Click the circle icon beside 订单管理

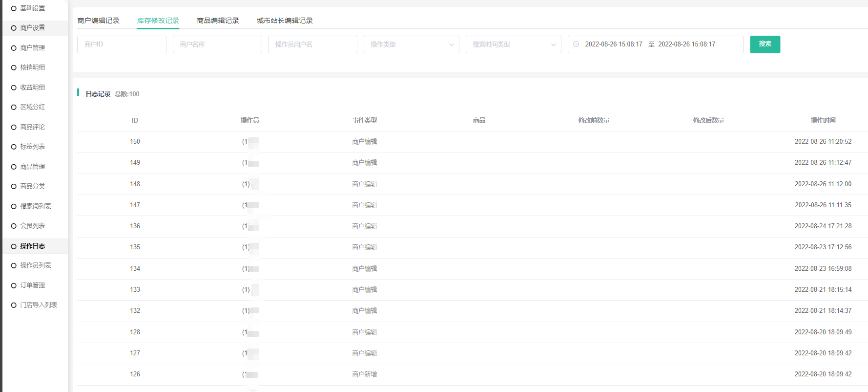[14, 285]
